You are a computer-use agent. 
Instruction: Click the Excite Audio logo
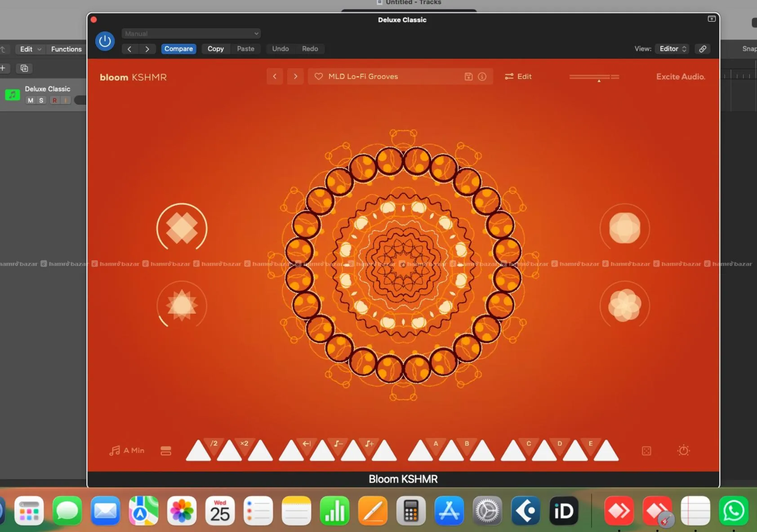(x=681, y=77)
